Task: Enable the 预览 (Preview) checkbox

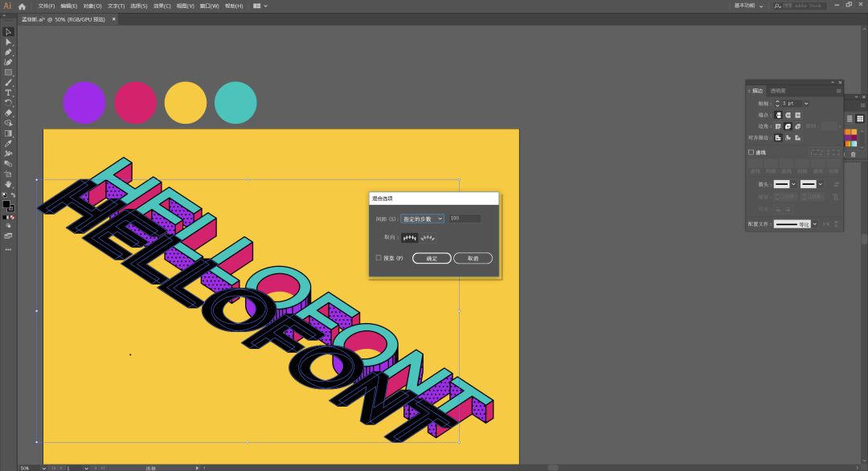Action: click(x=379, y=258)
